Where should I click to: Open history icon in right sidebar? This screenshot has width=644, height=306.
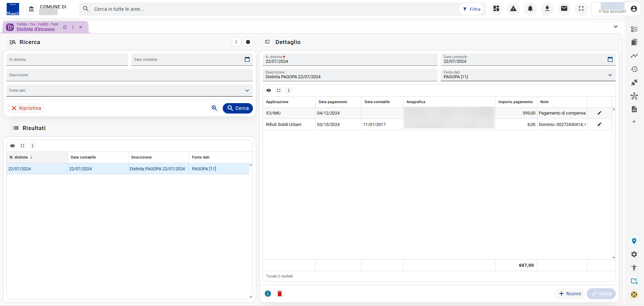634,69
